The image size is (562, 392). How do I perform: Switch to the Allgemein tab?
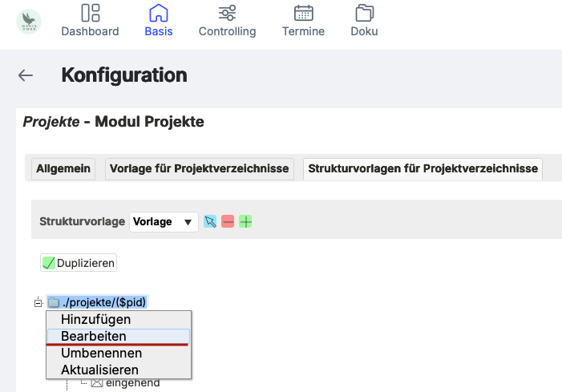(x=63, y=169)
